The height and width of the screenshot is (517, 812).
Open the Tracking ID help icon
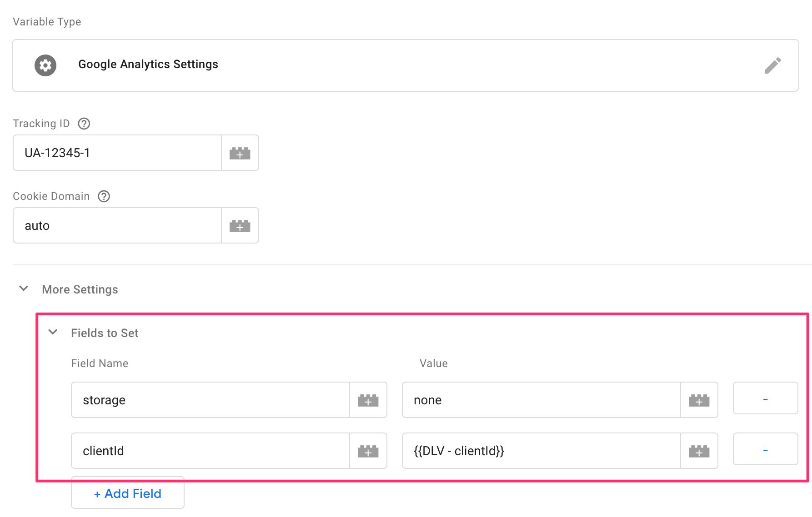tap(84, 124)
